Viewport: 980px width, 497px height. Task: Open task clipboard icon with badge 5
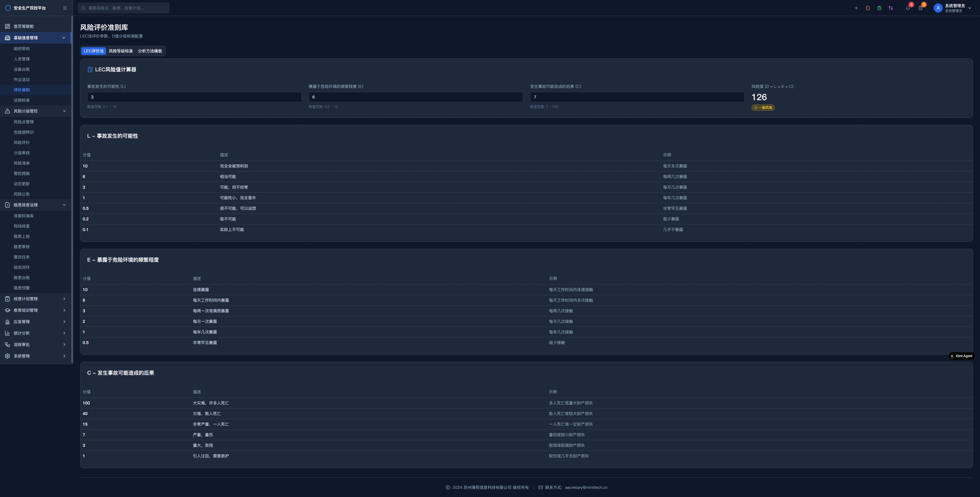click(920, 8)
